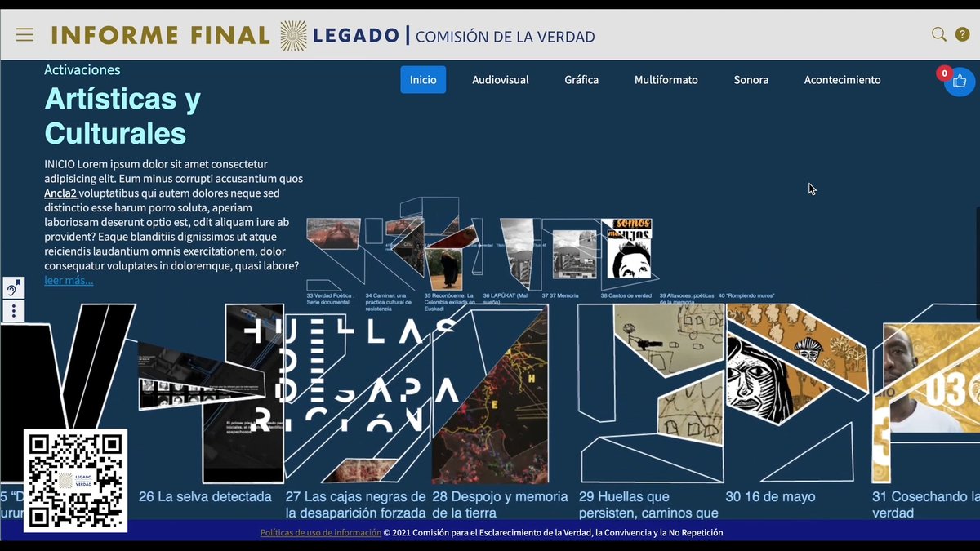
Task: Click the Artísticas y Culturales heading
Action: coord(122,116)
